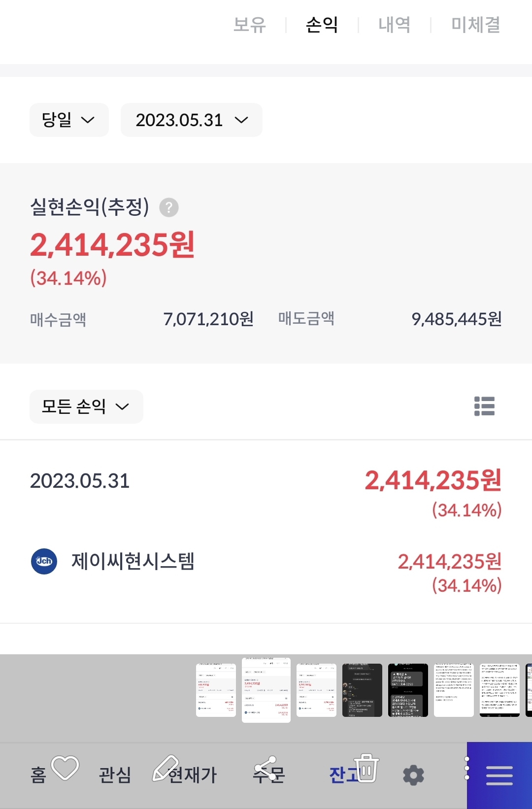
Task: Tap the question mark help icon
Action: click(169, 207)
